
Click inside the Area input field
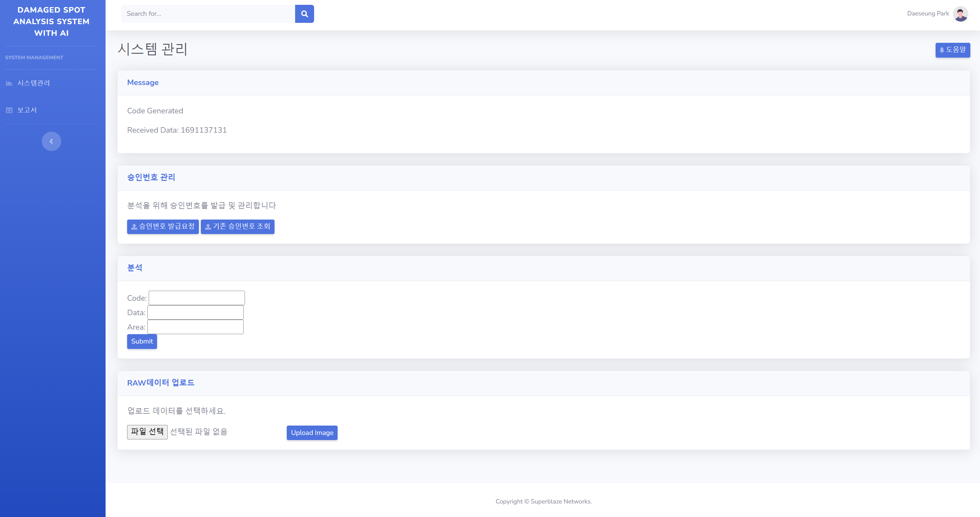196,326
